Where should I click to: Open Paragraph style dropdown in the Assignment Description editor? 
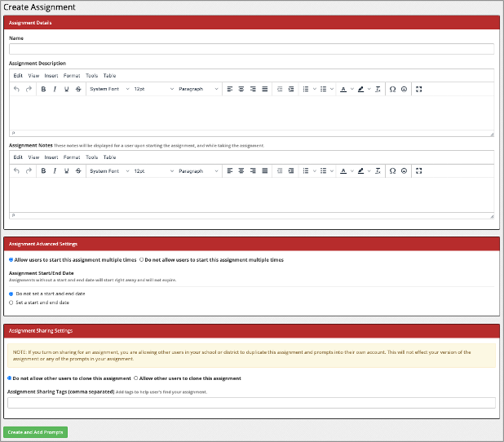pyautogui.click(x=198, y=89)
